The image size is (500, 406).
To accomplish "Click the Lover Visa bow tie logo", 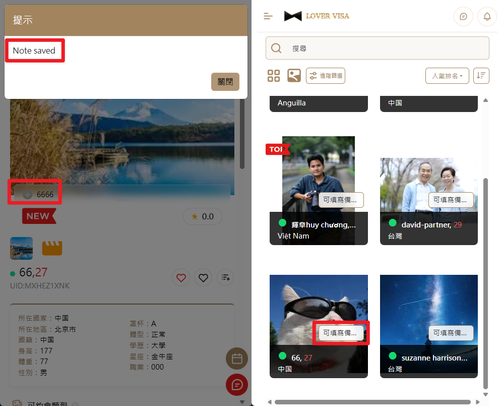I will [x=293, y=16].
